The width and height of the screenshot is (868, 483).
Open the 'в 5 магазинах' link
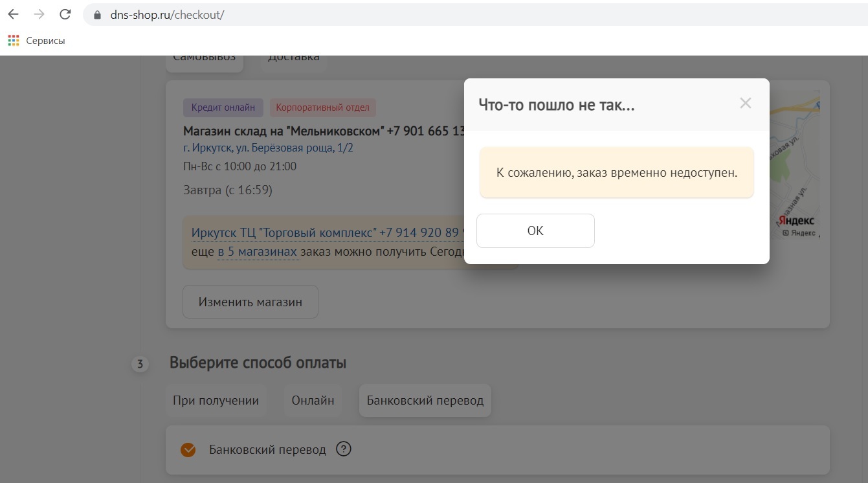tap(258, 251)
